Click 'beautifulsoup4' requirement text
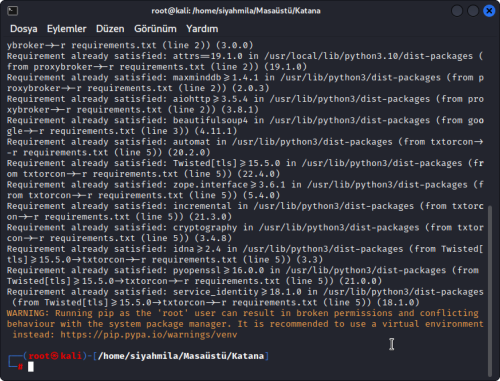500x381 pixels. click(x=210, y=120)
